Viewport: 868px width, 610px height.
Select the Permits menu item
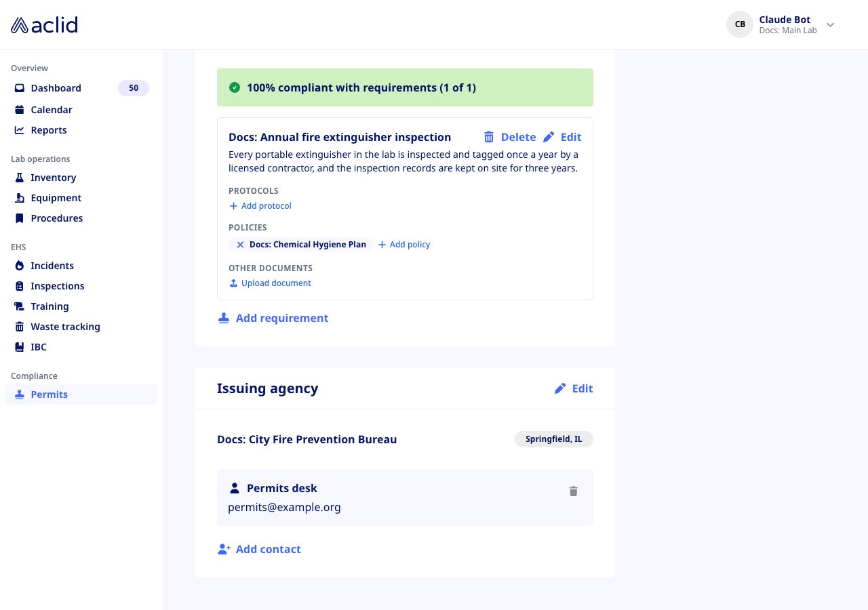[81, 394]
